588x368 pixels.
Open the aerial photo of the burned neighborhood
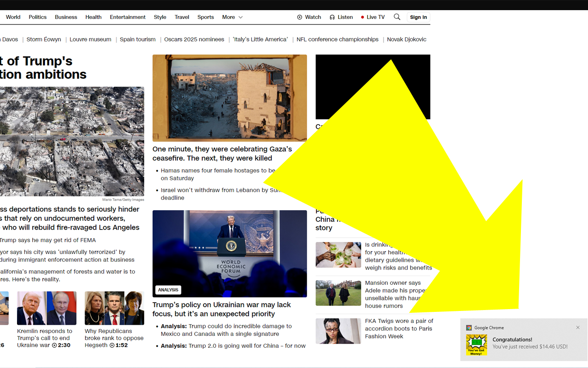coord(72,142)
